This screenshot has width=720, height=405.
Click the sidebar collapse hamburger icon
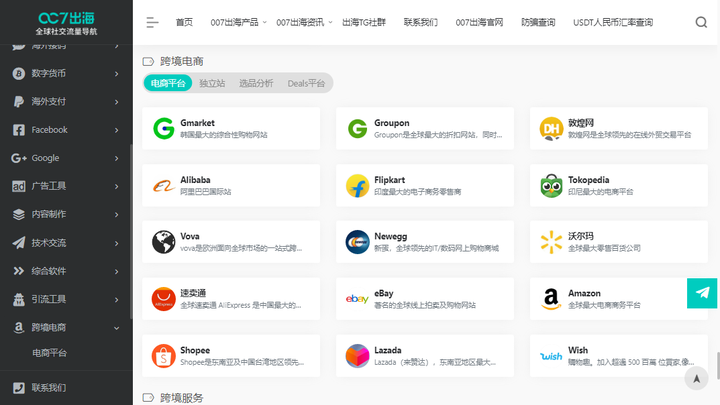[152, 22]
